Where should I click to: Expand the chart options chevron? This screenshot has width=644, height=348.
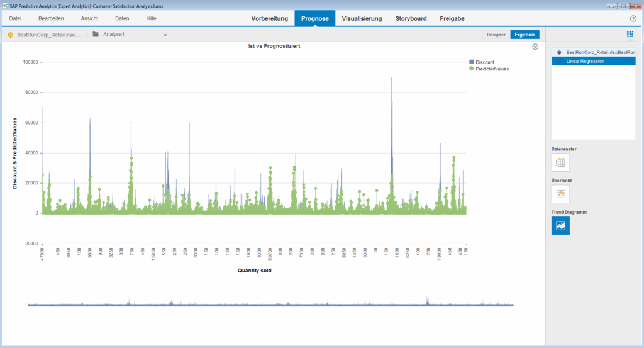535,47
